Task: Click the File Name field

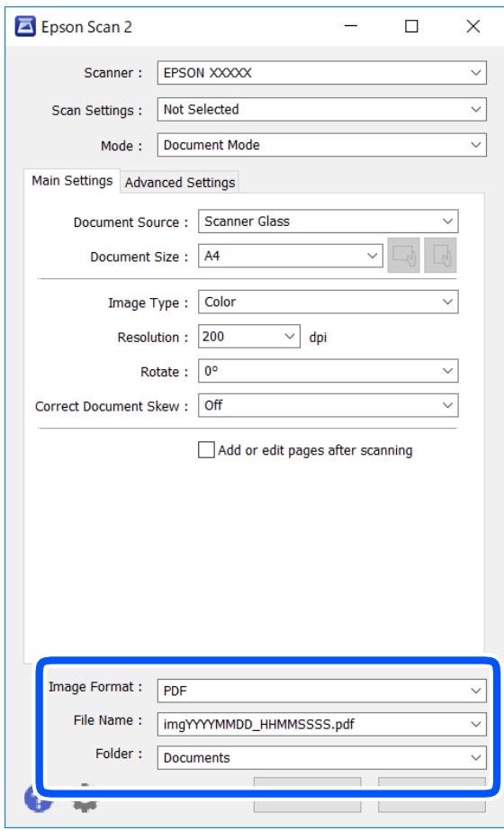Action: (x=321, y=725)
